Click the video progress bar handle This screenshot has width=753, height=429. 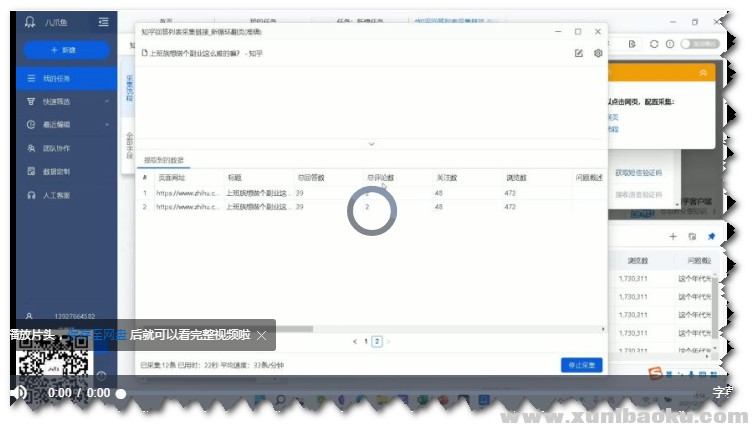coord(121,394)
